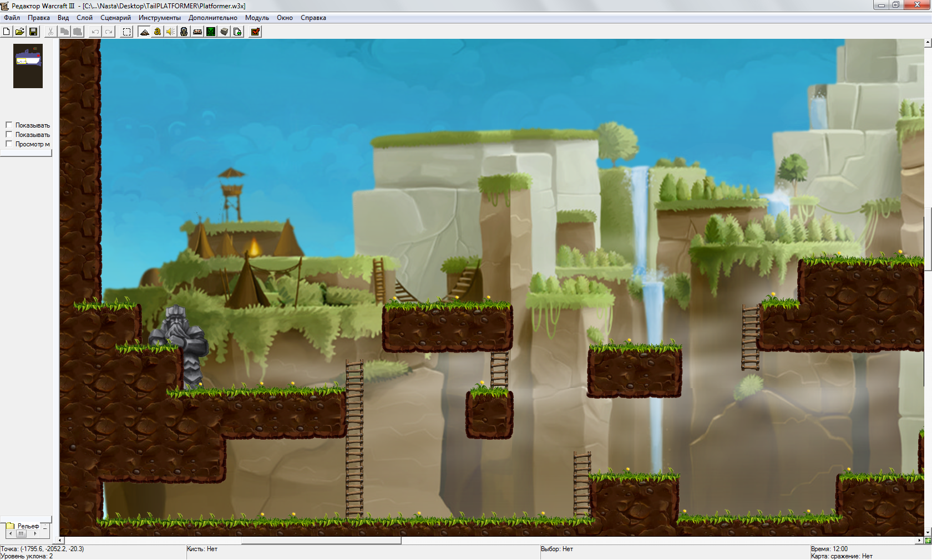Image resolution: width=932 pixels, height=560 pixels.
Task: Click the map view scroll-down arrow
Action: 928,533
